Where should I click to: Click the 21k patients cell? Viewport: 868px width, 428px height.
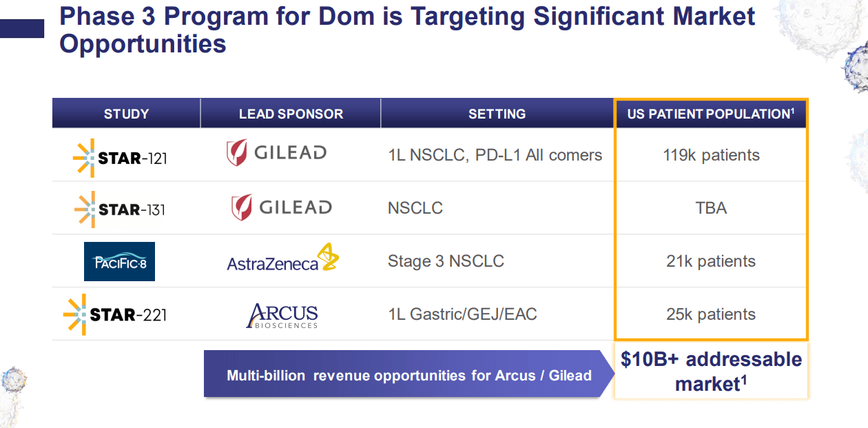pyautogui.click(x=711, y=261)
